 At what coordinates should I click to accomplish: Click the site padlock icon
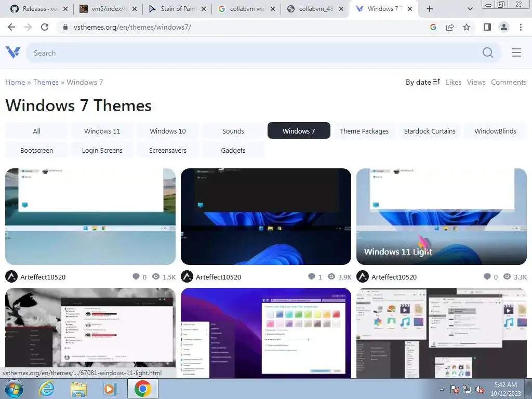65,27
